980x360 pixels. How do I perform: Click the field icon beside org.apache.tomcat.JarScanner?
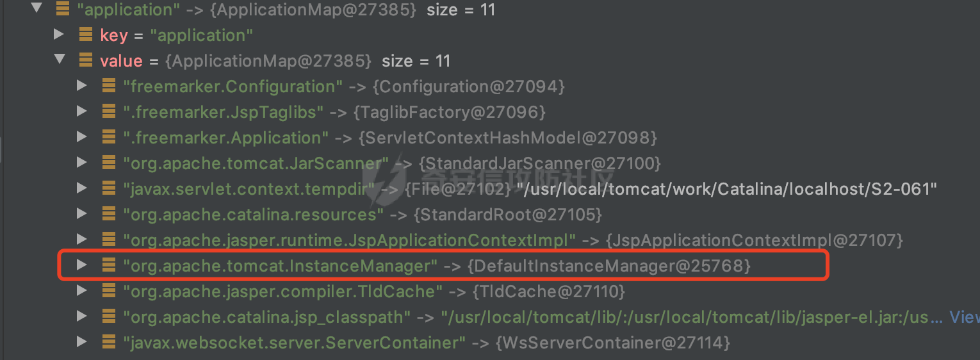coord(109,163)
